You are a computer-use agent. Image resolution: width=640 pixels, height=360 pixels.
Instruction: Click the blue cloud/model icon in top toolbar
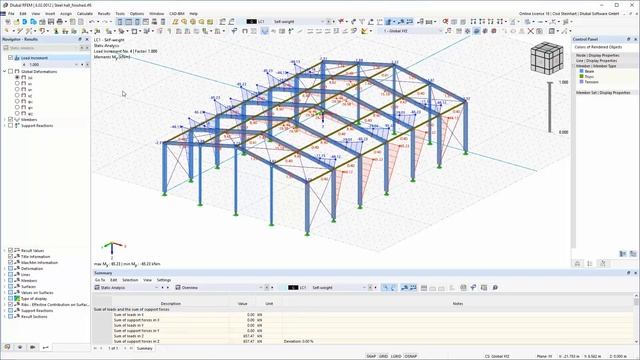click(25, 22)
